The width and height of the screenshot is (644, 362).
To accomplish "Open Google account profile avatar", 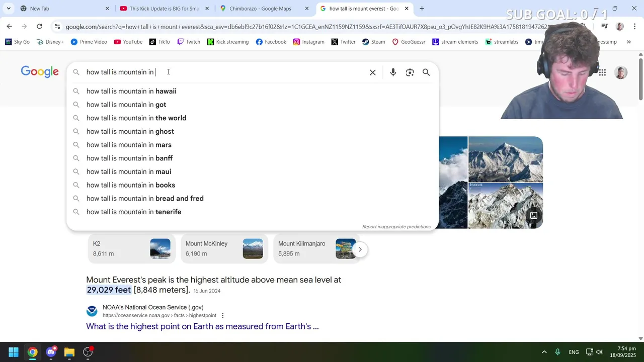I will point(621,72).
